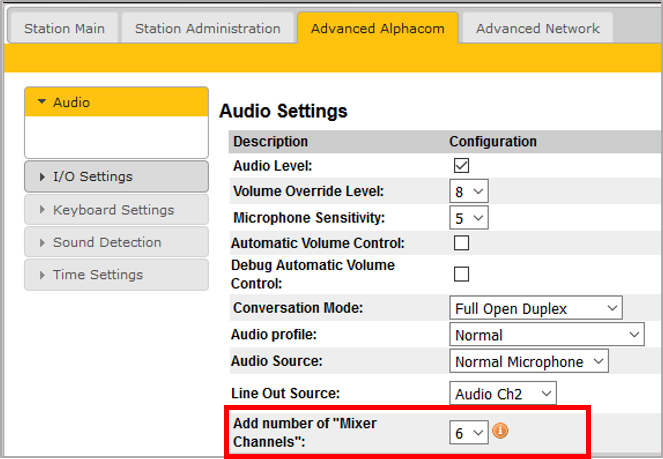
Task: Open the Advanced Network tab
Action: (x=538, y=28)
